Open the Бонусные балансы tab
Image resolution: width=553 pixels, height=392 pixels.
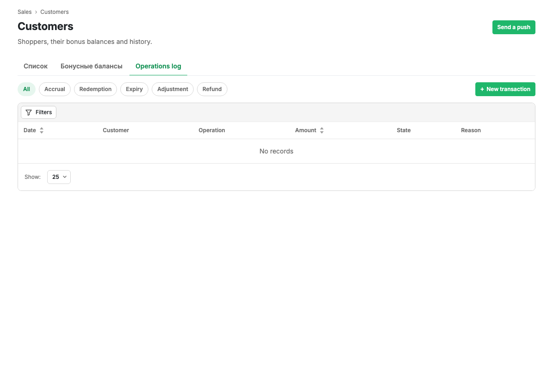coord(92,66)
